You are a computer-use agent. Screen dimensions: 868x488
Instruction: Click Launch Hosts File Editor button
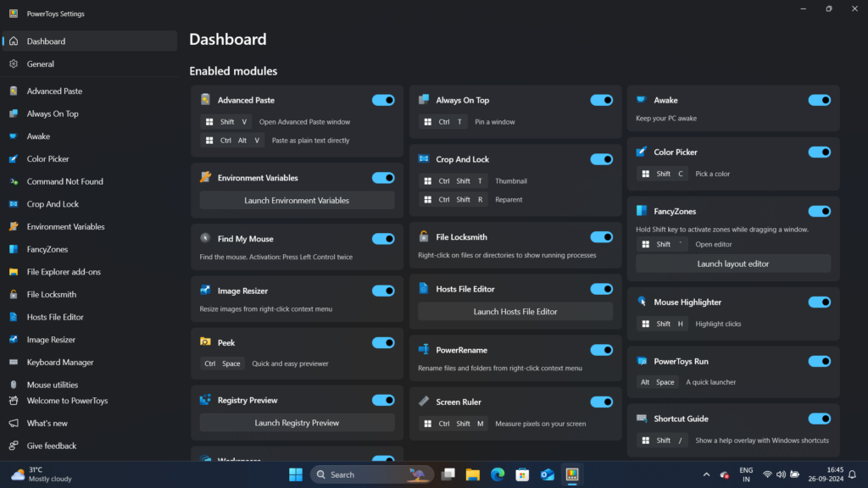click(x=515, y=312)
